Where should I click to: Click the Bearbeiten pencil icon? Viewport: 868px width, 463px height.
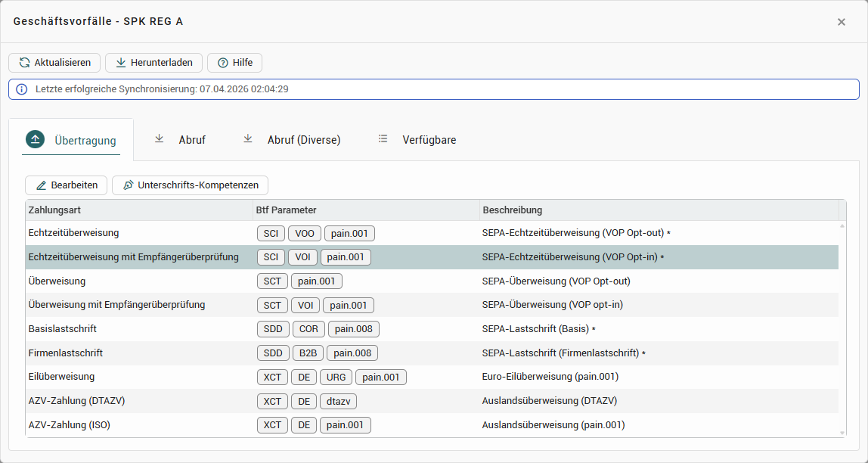[x=42, y=185]
